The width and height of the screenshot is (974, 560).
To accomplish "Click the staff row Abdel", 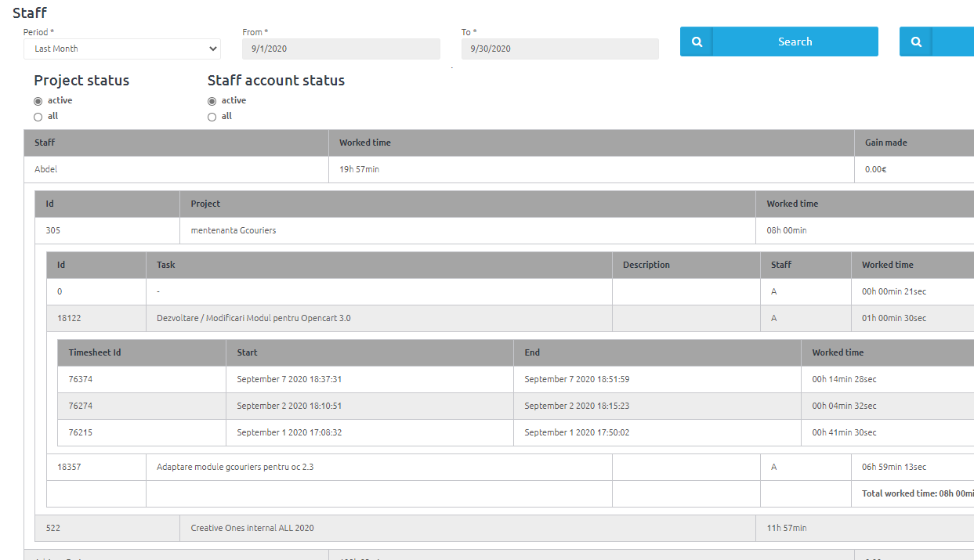I will pyautogui.click(x=498, y=169).
